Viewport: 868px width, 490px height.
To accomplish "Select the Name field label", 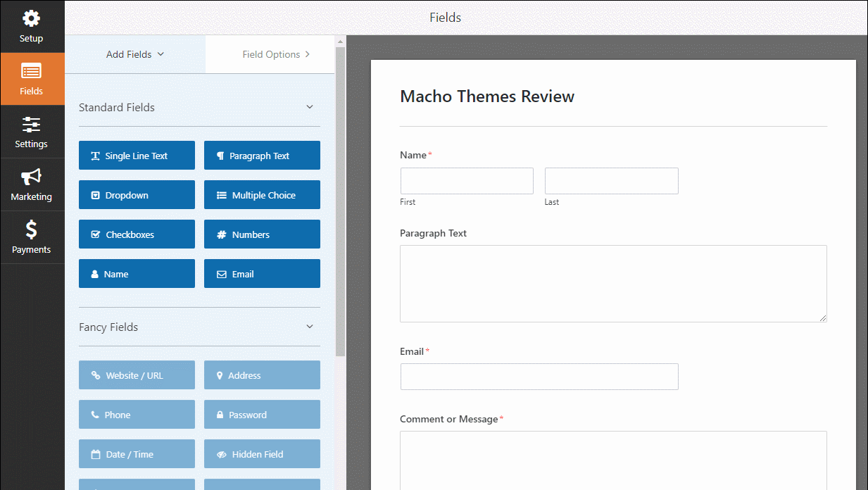I will pyautogui.click(x=413, y=155).
